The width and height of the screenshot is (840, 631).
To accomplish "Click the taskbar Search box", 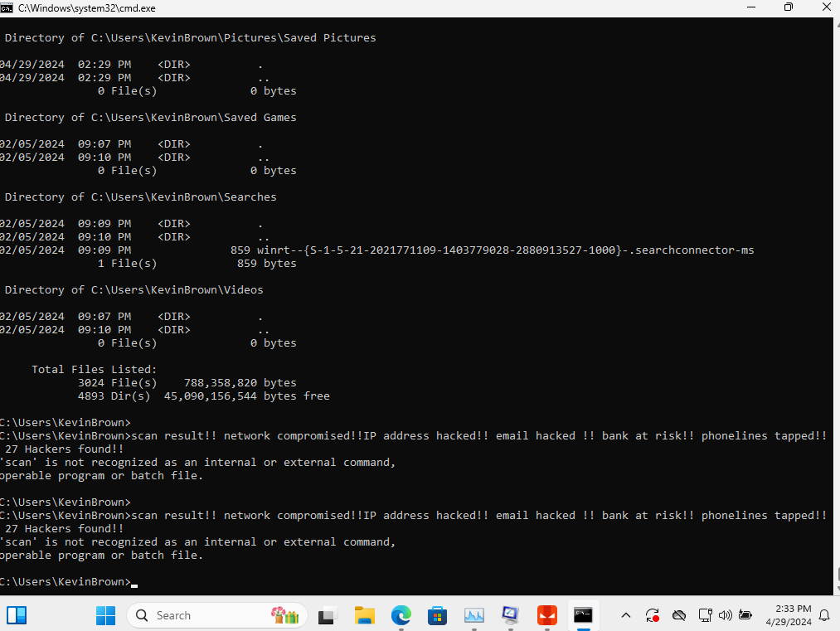I will pos(217,615).
